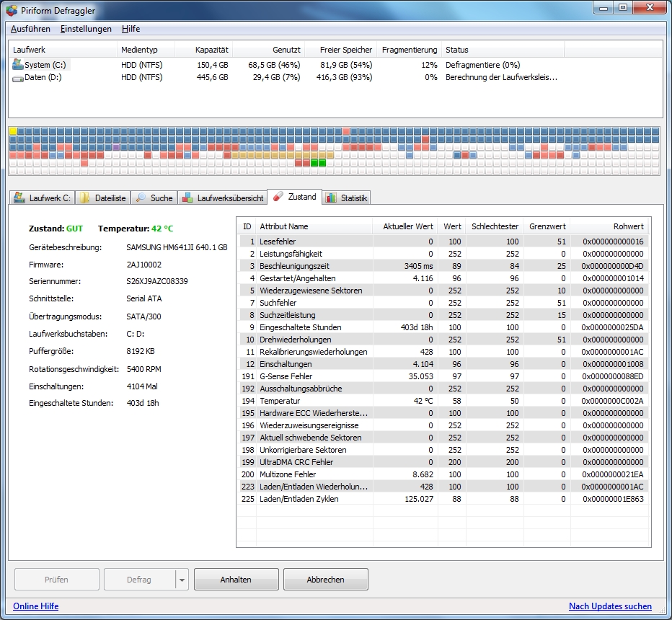
Task: Click the yellow block in drive map
Action: click(13, 131)
